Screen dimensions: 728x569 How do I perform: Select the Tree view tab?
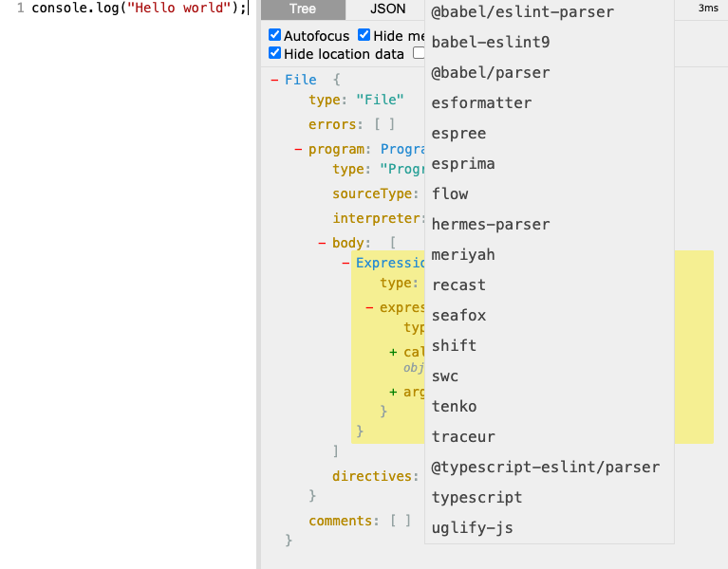(x=303, y=9)
